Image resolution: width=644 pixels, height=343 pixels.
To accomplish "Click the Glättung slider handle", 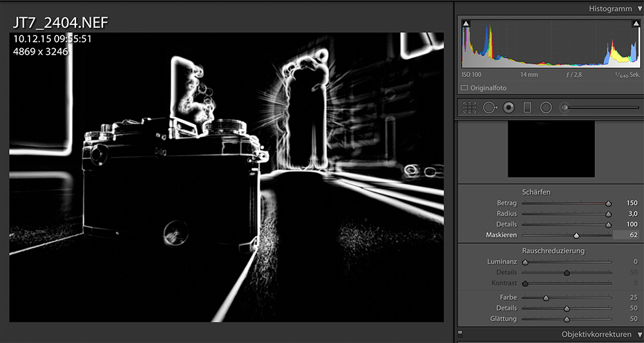I will (x=567, y=319).
